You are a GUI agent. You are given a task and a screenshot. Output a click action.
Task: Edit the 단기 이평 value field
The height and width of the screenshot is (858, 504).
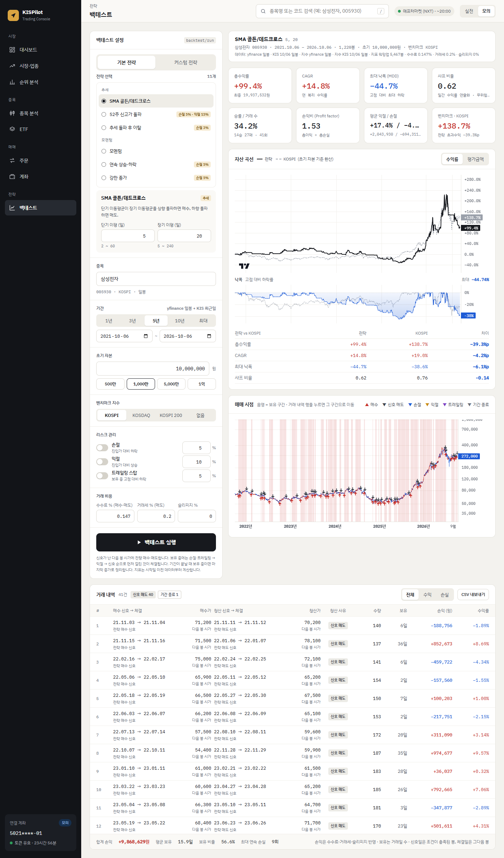click(128, 236)
